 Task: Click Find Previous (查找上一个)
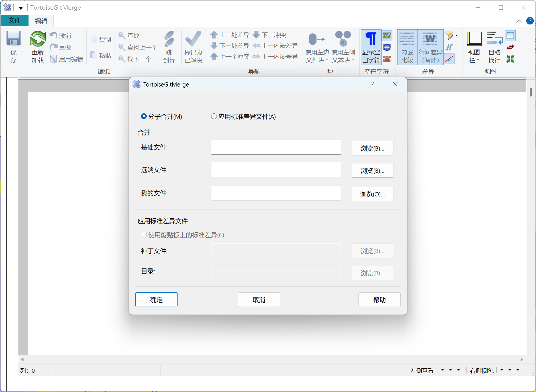[x=138, y=47]
